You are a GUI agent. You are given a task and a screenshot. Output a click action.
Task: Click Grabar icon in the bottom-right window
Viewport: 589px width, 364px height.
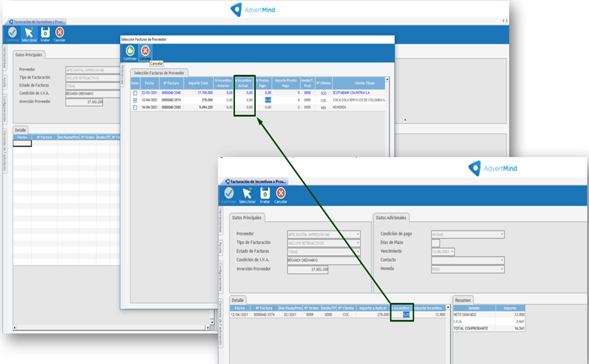(x=264, y=195)
